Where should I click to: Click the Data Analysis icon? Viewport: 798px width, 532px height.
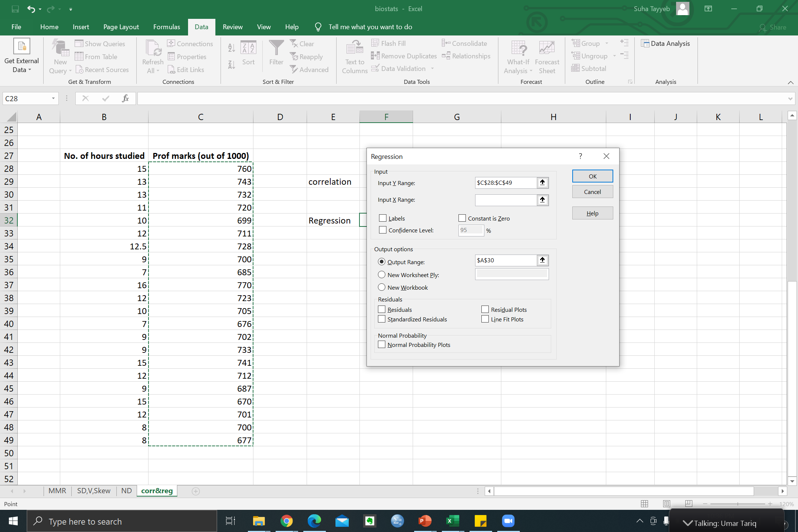point(645,44)
